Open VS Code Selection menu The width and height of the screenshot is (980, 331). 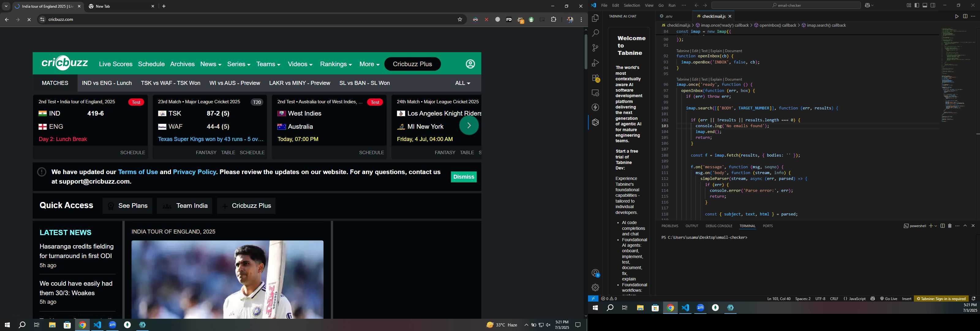click(x=631, y=5)
